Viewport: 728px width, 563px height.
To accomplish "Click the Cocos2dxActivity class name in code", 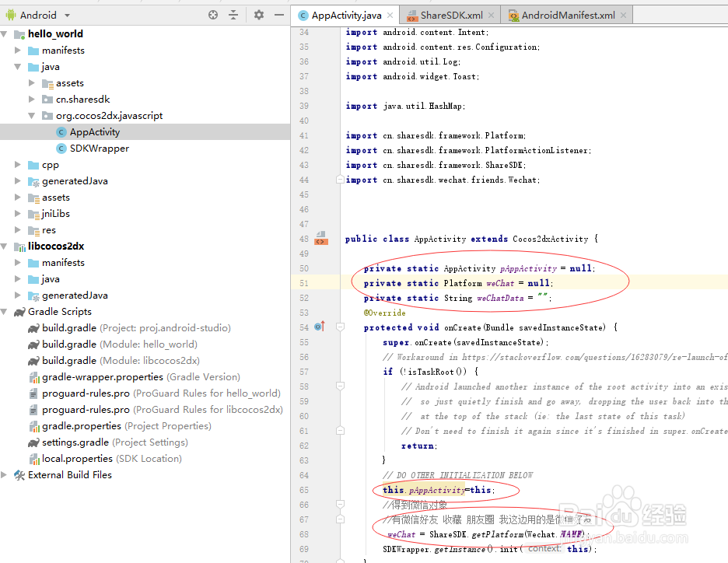I will pos(550,239).
